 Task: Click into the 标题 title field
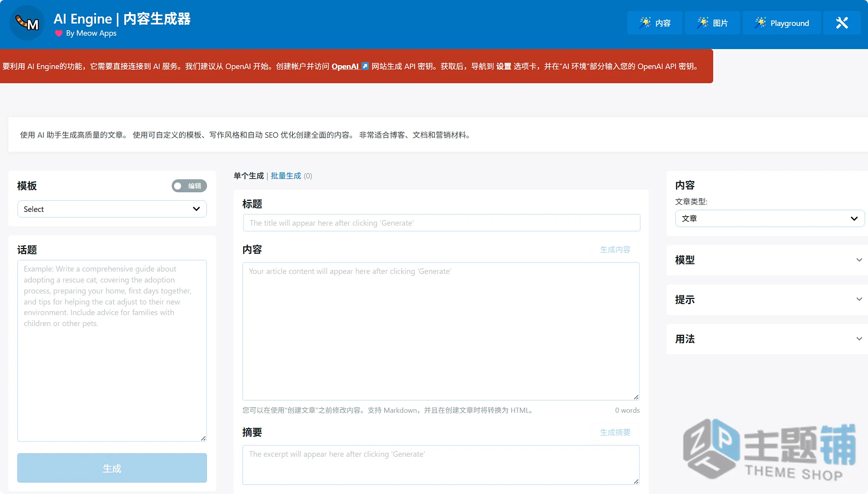click(x=441, y=223)
